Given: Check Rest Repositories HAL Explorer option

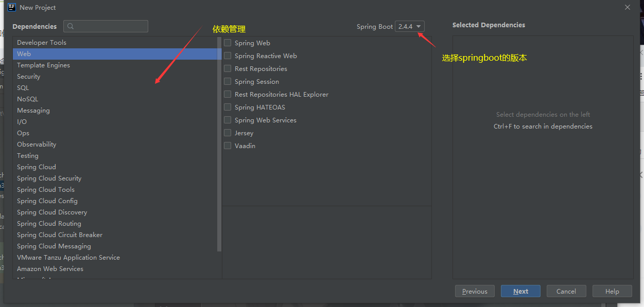Looking at the screenshot, I should tap(228, 94).
